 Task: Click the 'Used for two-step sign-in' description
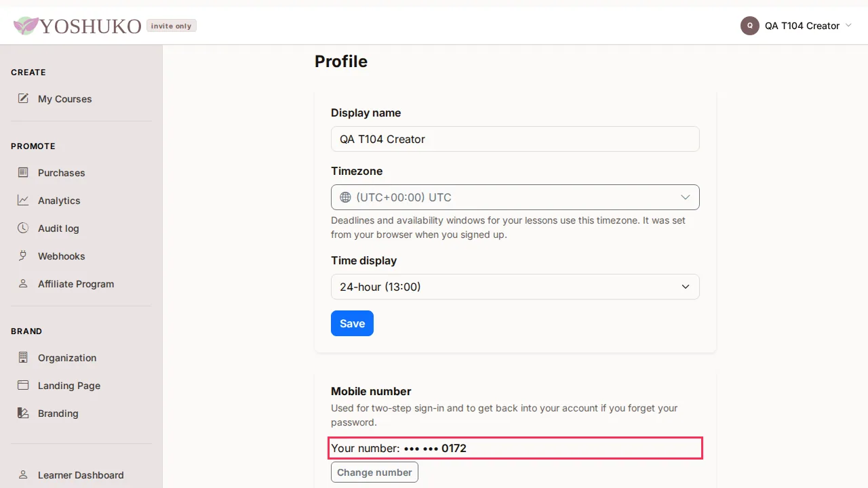(505, 415)
